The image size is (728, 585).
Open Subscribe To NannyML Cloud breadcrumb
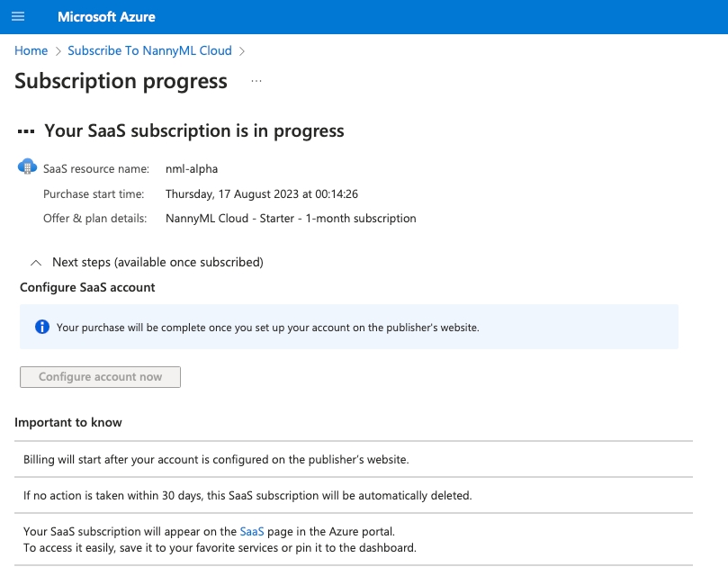[149, 51]
